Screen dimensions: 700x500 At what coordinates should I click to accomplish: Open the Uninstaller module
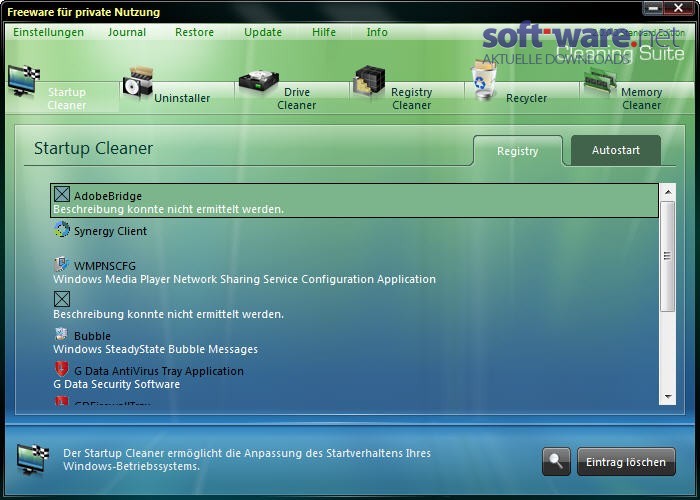(x=182, y=98)
